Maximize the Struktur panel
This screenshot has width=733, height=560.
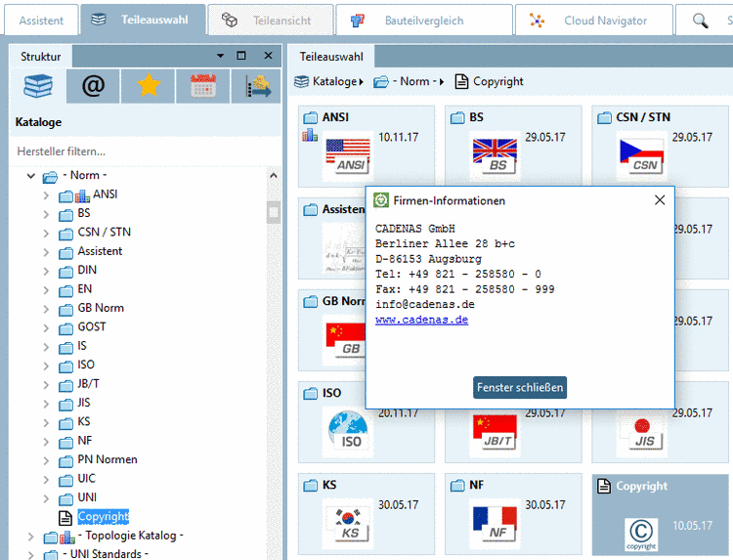point(241,56)
